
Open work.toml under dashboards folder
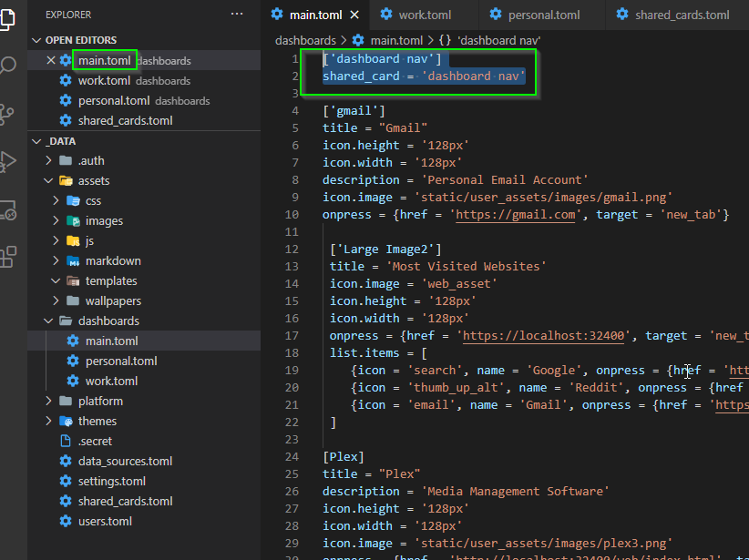pos(144,381)
